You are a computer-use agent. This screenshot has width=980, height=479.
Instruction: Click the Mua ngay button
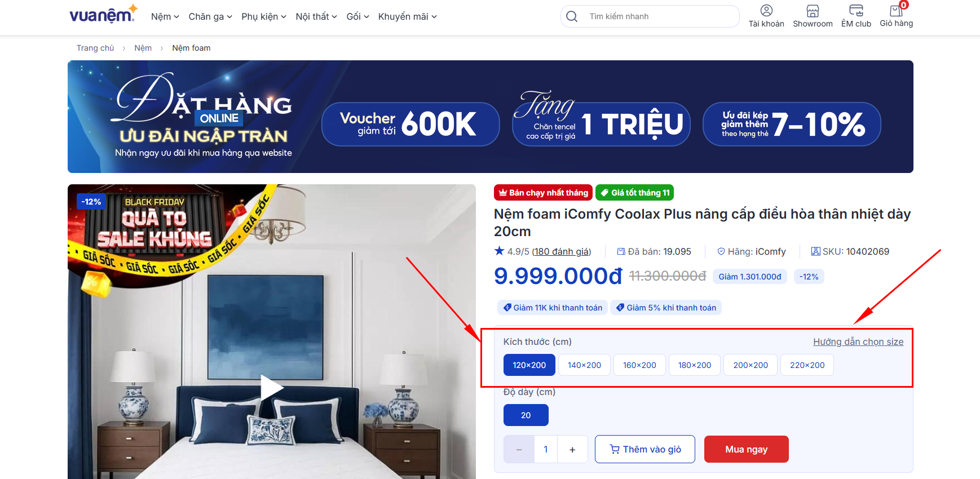click(747, 449)
